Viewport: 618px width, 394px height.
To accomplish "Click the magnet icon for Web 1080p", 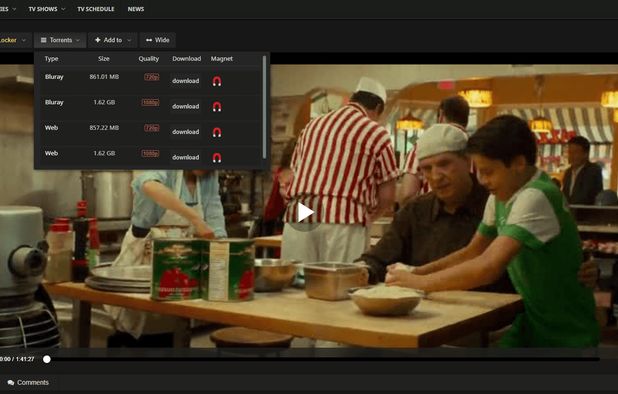I will 217,158.
